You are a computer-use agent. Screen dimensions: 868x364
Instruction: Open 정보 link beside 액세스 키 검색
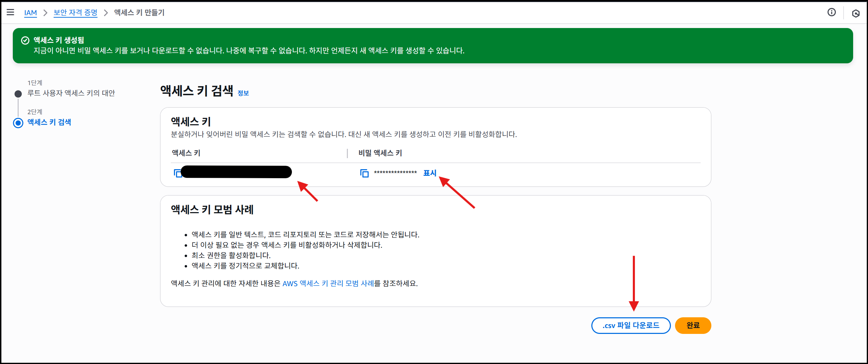coord(243,93)
